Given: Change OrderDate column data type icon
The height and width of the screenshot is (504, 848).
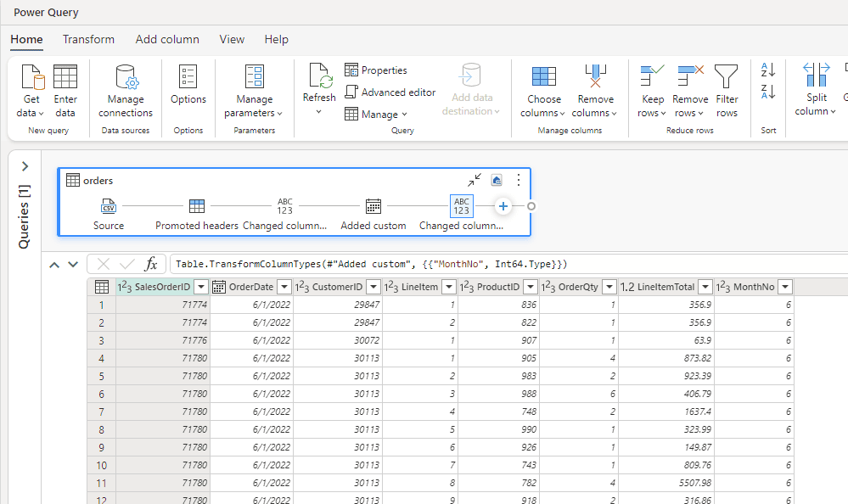Looking at the screenshot, I should coord(218,287).
